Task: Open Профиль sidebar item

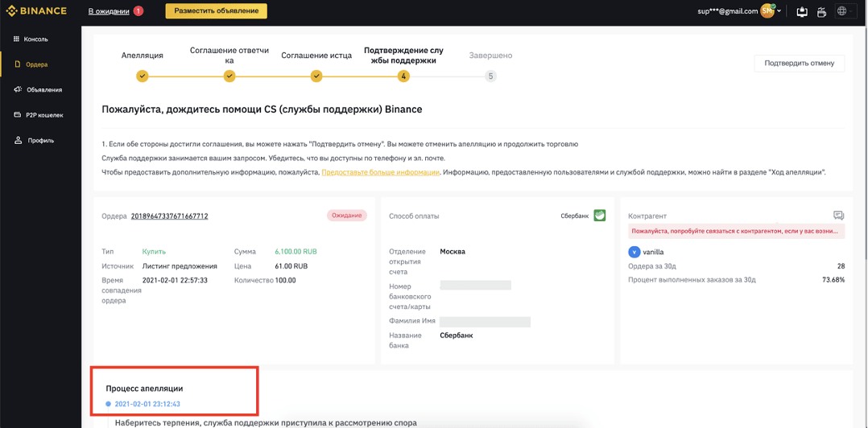Action: [40, 140]
